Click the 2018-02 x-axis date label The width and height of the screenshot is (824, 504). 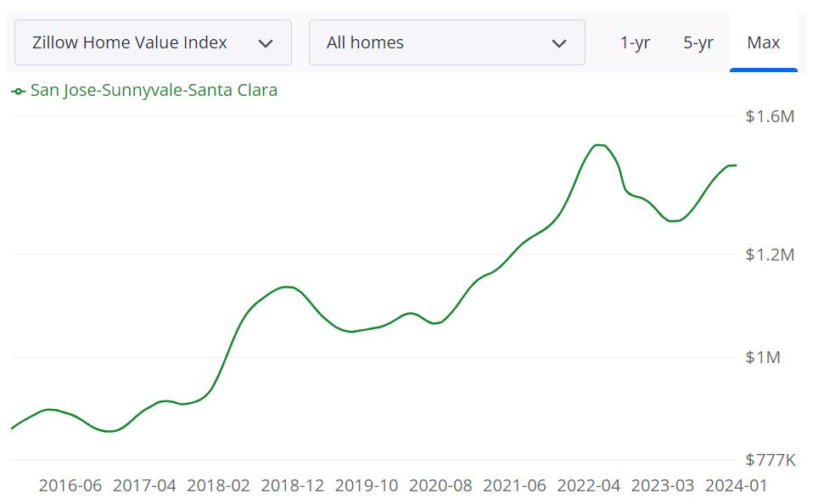tap(219, 485)
